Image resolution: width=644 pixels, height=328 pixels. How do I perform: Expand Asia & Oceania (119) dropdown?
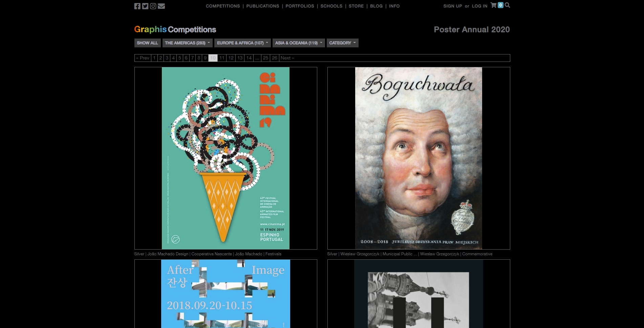click(298, 43)
